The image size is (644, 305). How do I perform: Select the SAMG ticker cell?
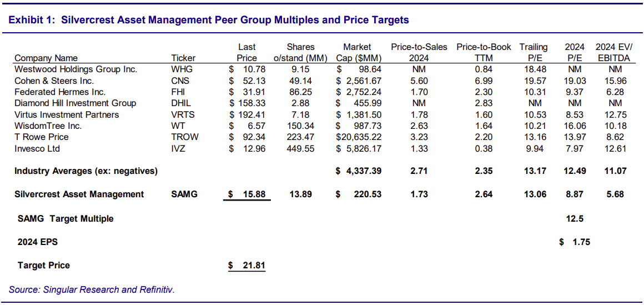click(184, 194)
